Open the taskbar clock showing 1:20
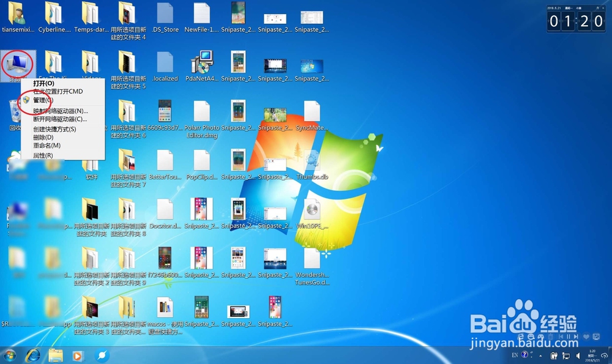Viewport: 612px width, 364px height. click(x=592, y=355)
